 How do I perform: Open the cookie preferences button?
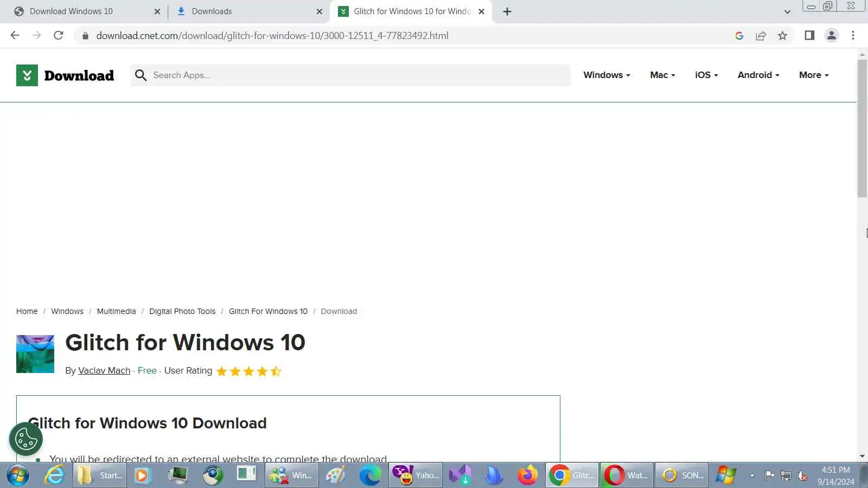pyautogui.click(x=25, y=439)
